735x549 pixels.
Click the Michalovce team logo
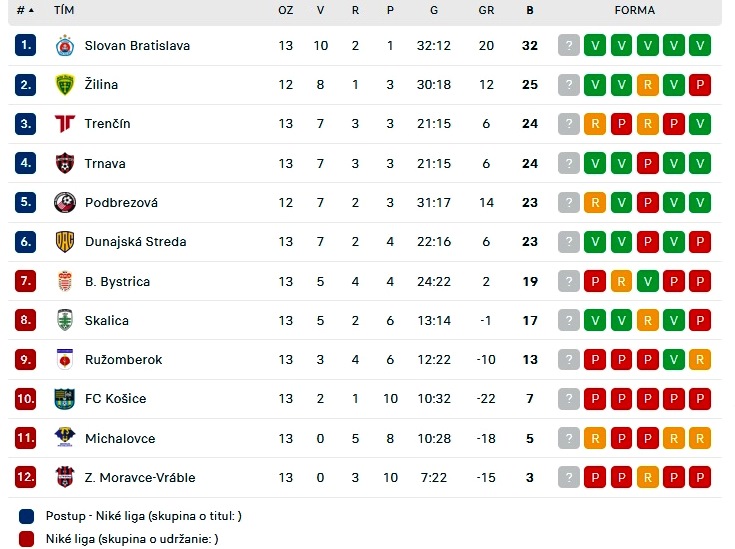click(x=65, y=438)
